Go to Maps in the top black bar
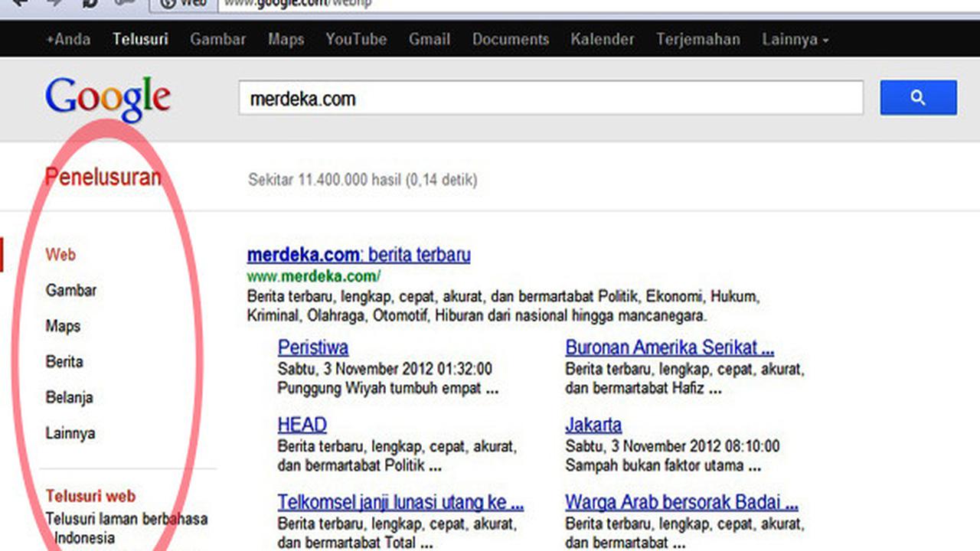980x551 pixels. click(286, 40)
